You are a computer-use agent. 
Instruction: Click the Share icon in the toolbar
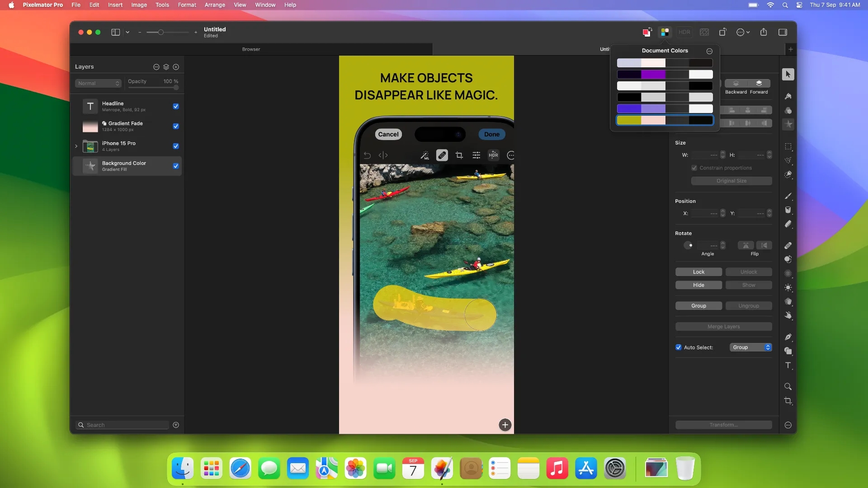click(764, 32)
